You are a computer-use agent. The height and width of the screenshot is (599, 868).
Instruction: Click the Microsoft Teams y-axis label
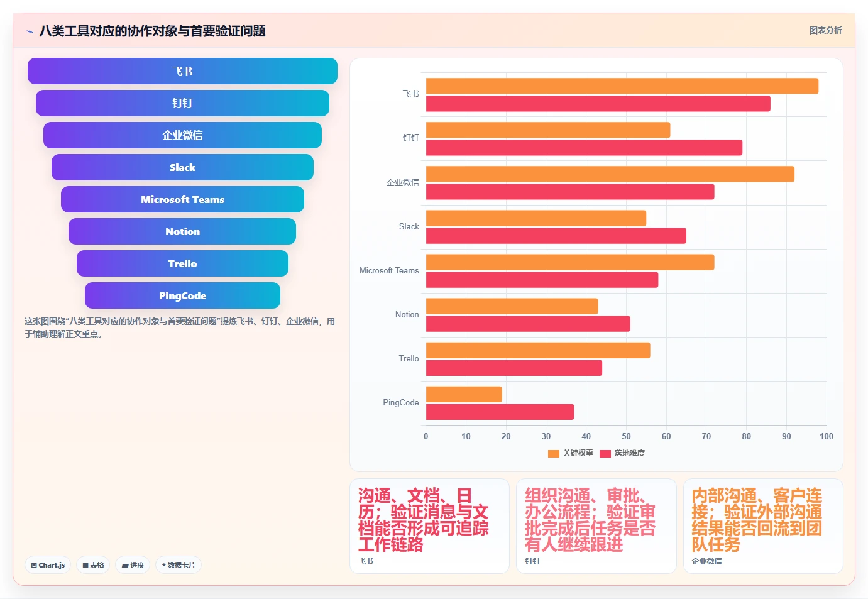coord(389,270)
